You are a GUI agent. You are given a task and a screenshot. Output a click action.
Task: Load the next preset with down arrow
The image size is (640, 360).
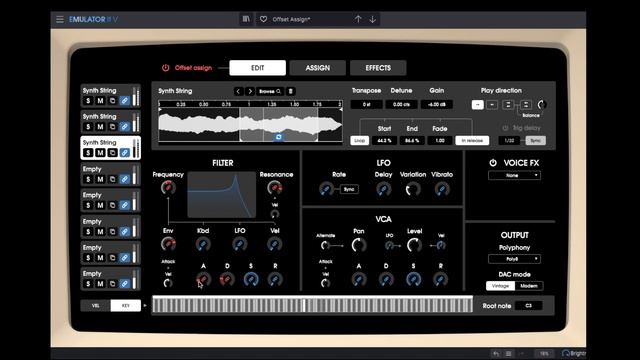click(x=373, y=19)
